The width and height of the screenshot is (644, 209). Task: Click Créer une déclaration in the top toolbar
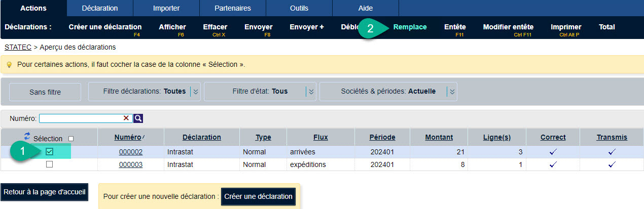(105, 27)
